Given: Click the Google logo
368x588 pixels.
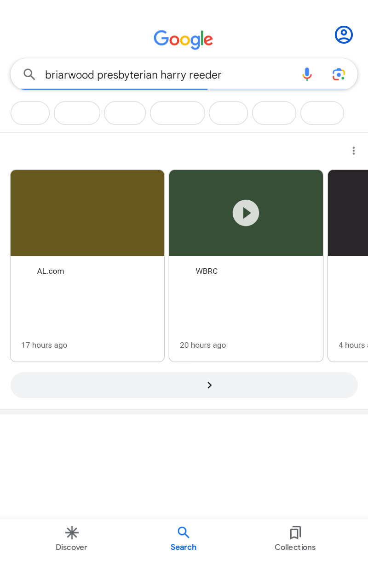Looking at the screenshot, I should pos(184,40).
